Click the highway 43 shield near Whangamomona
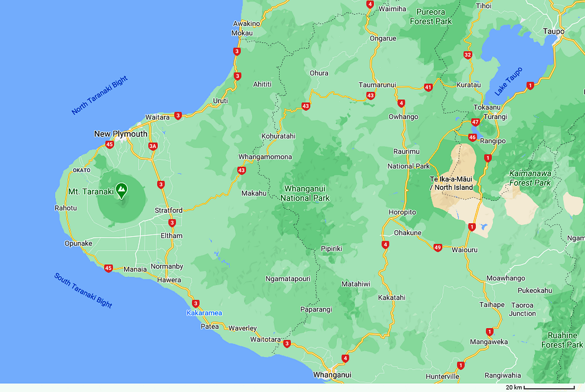 (241, 170)
